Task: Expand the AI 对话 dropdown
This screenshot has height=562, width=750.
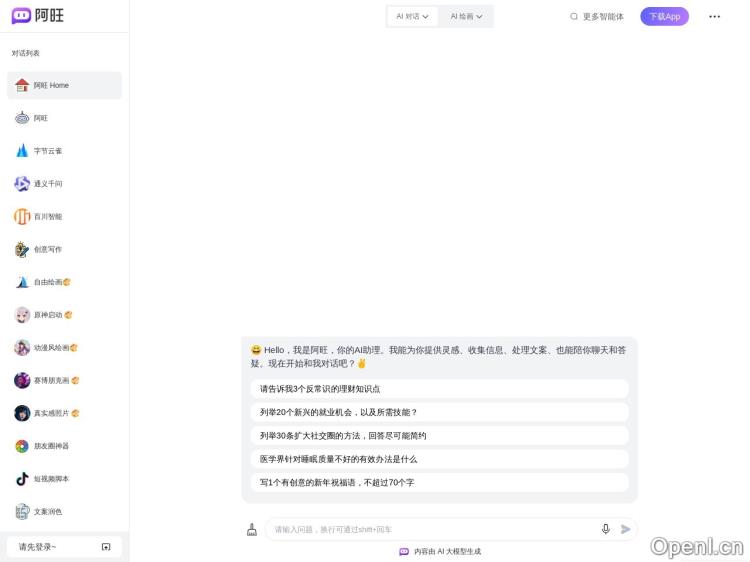Action: click(x=412, y=16)
